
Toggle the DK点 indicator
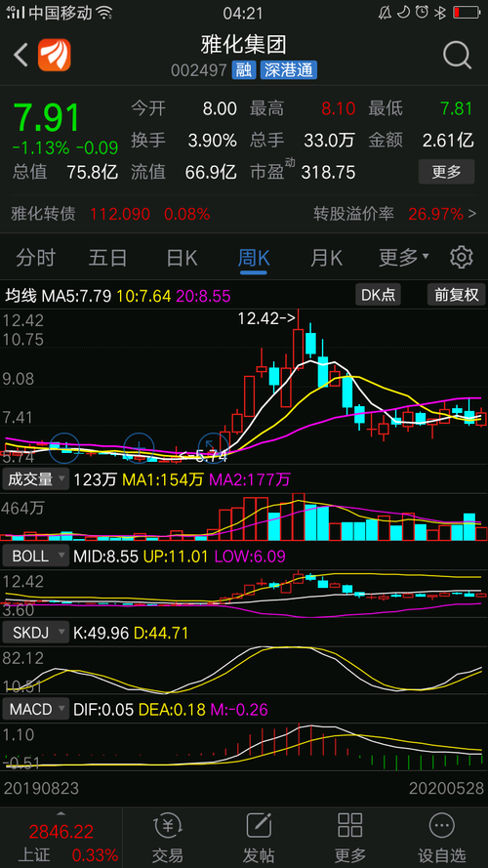(x=378, y=295)
